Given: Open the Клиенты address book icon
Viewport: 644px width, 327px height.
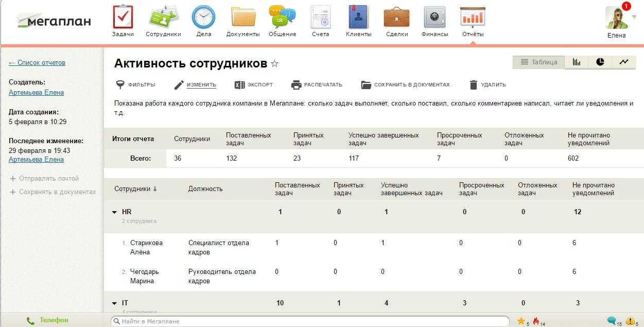Looking at the screenshot, I should (359, 18).
